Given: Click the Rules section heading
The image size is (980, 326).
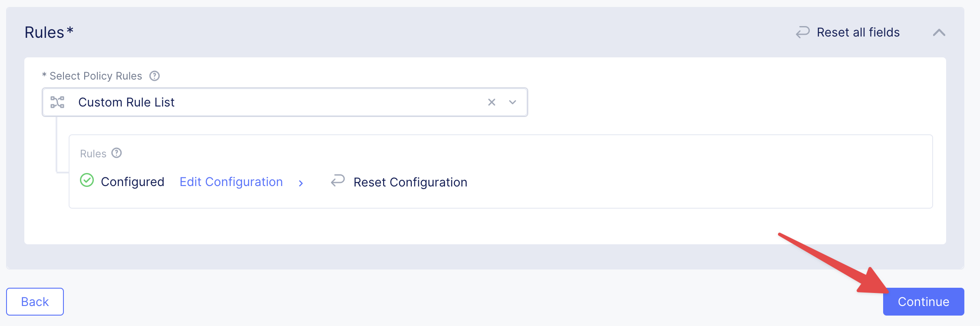Looking at the screenshot, I should (44, 33).
